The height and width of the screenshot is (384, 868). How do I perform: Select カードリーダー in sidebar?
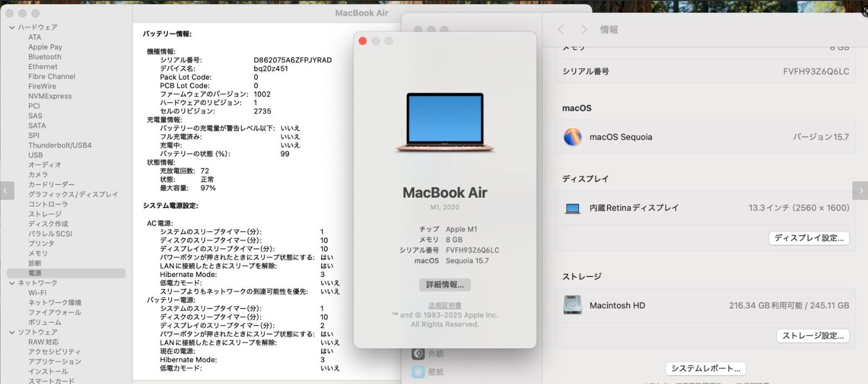(52, 184)
